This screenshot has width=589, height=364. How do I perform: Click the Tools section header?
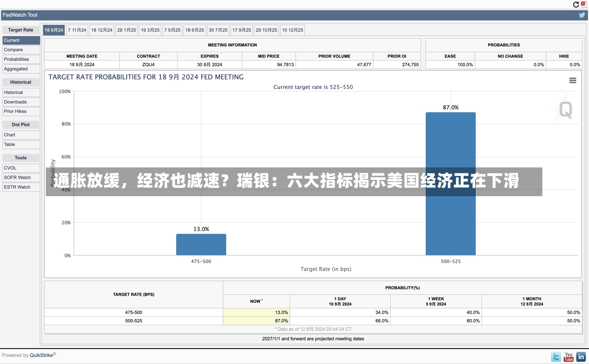(21, 158)
